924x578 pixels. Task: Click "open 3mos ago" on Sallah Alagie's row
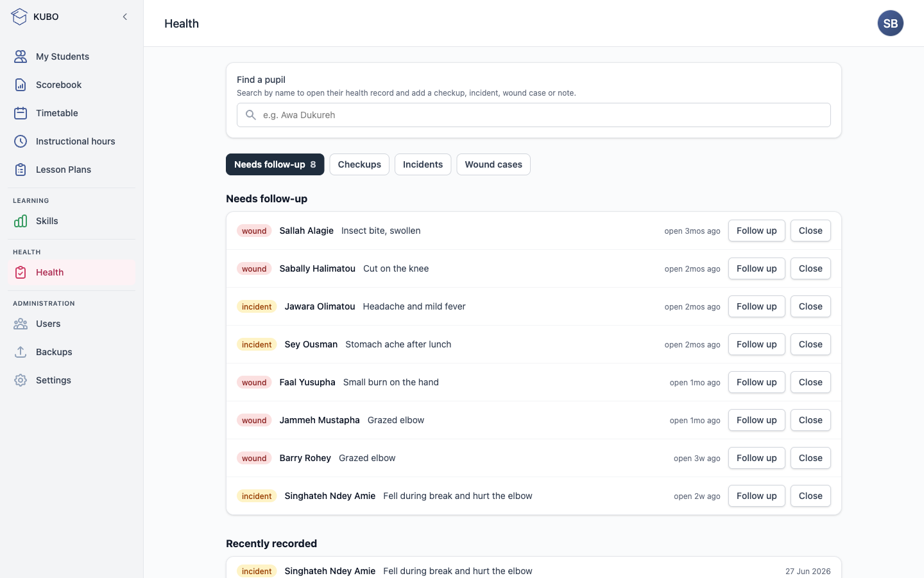(x=692, y=231)
